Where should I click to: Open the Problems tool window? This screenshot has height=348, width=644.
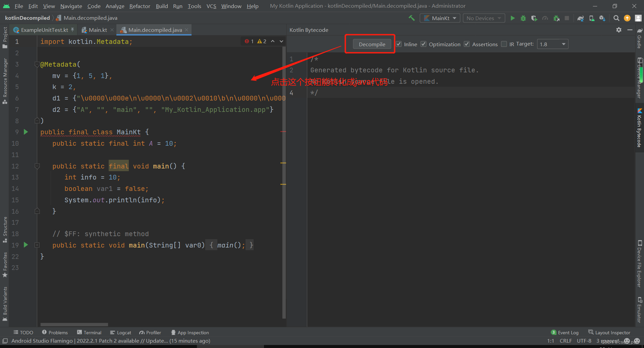[55, 332]
